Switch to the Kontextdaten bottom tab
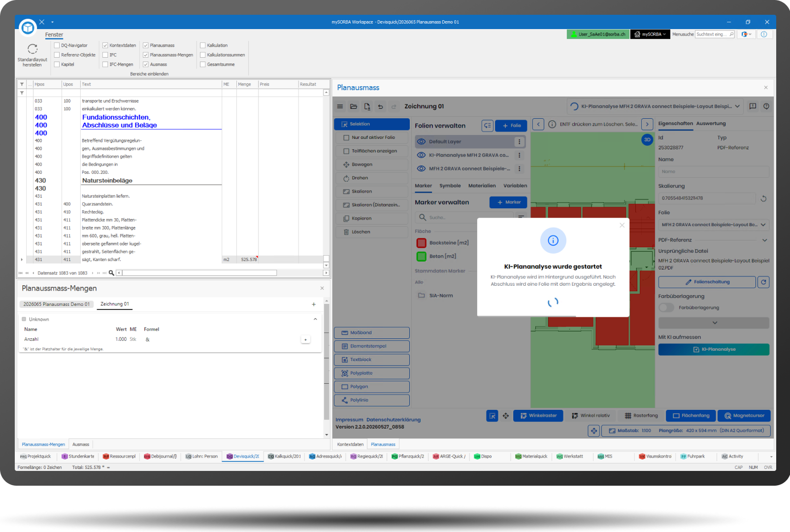790x532 pixels. tap(350, 444)
